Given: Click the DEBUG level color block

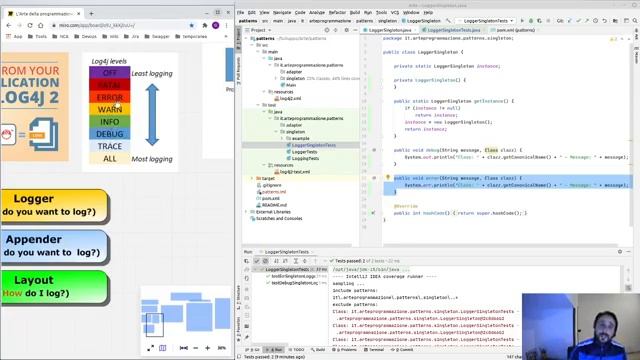Looking at the screenshot, I should click(109, 134).
